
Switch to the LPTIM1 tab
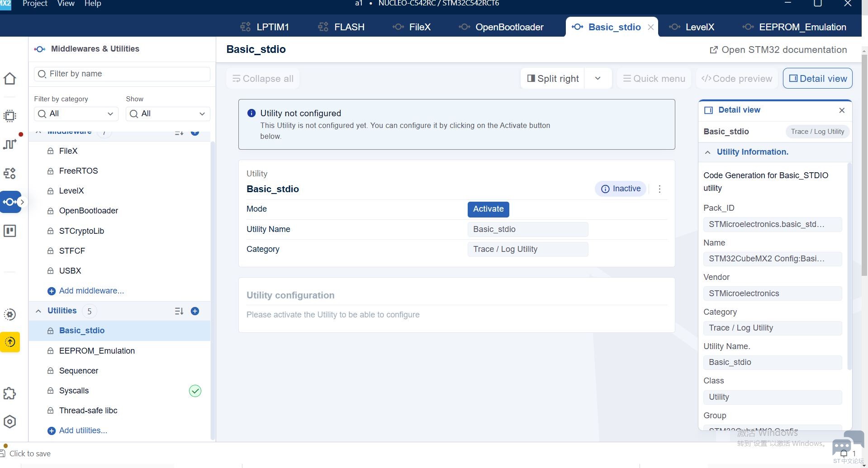click(x=265, y=27)
